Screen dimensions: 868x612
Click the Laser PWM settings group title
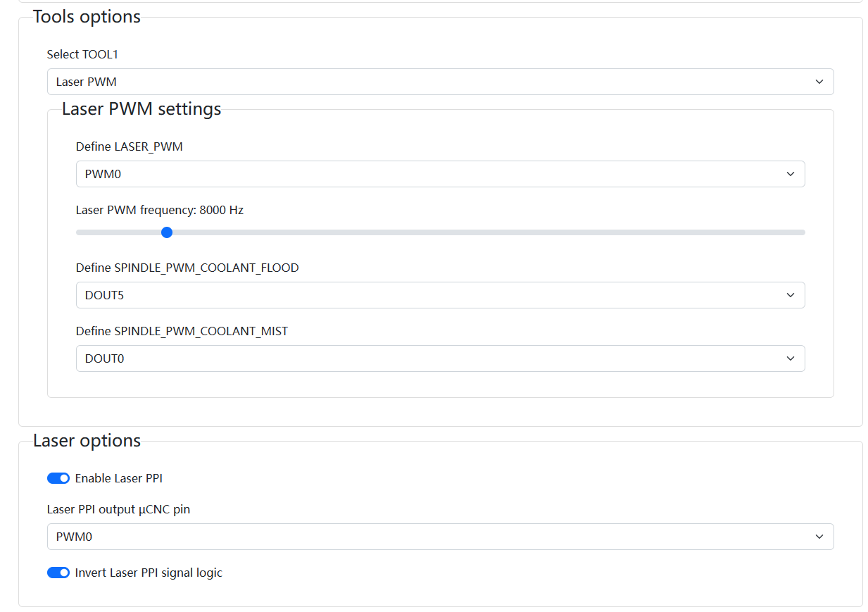141,109
